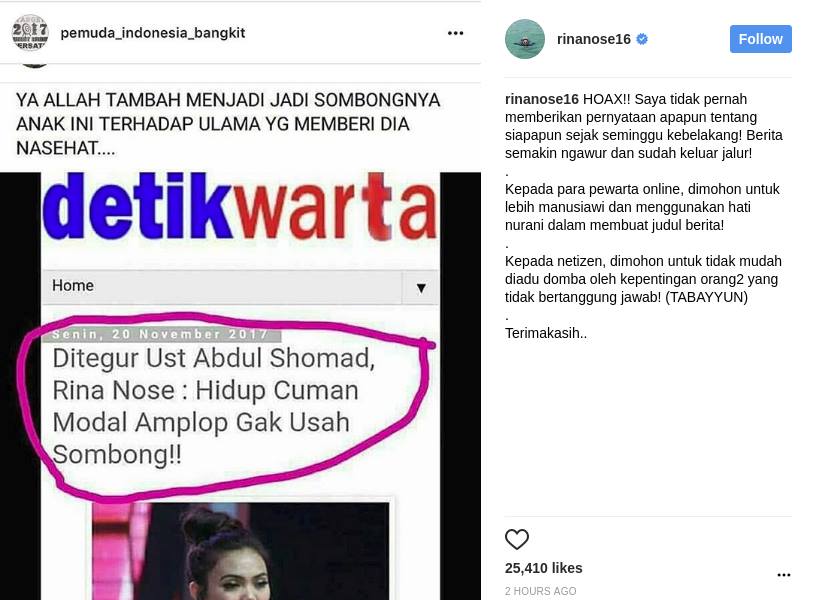Open the woman's photo below the headline

[x=240, y=551]
